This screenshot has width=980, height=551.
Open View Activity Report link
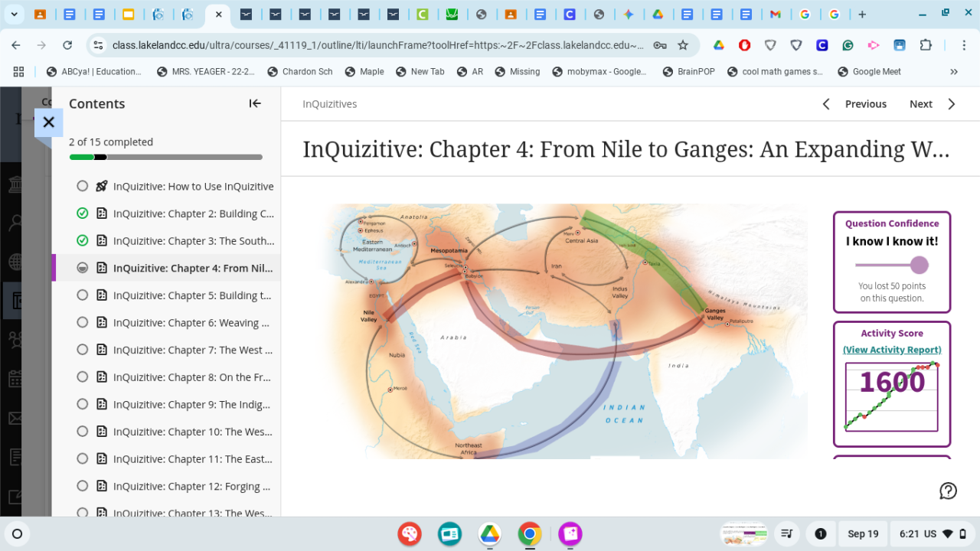point(892,350)
